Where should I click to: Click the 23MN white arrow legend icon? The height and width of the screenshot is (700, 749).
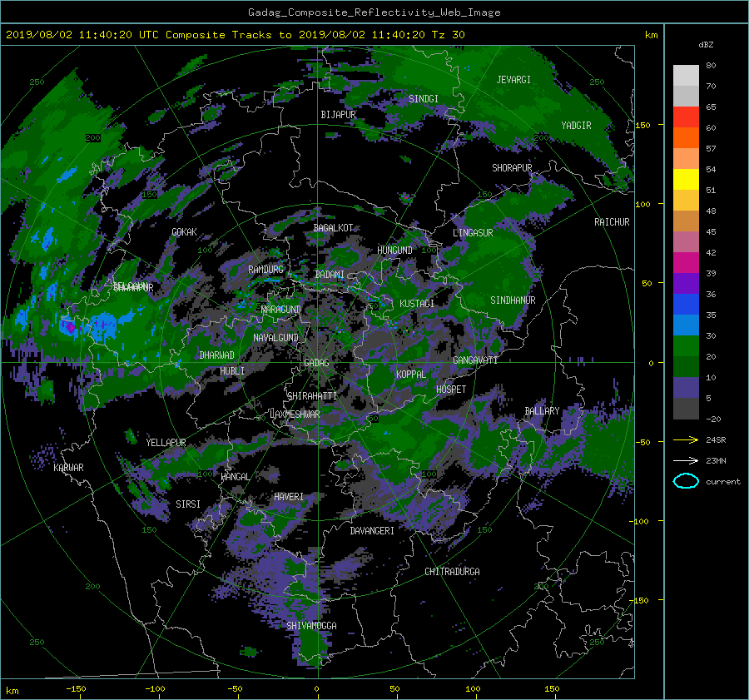point(686,460)
